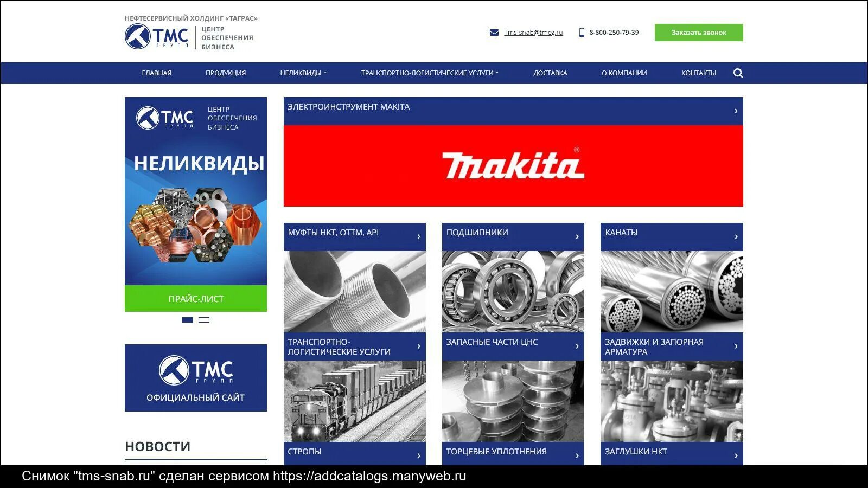Screen dimensions: 868x488
Task: Open 'Контакты' menu item
Action: (x=699, y=73)
